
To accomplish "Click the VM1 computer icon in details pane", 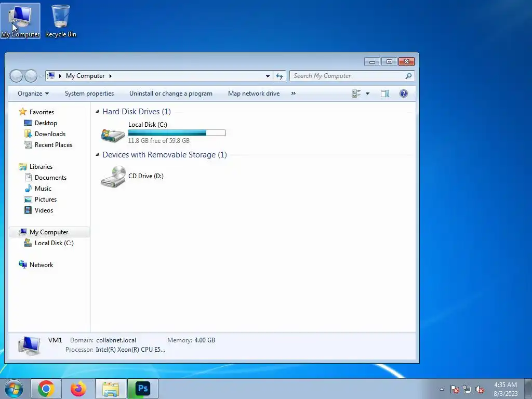I will pos(29,345).
